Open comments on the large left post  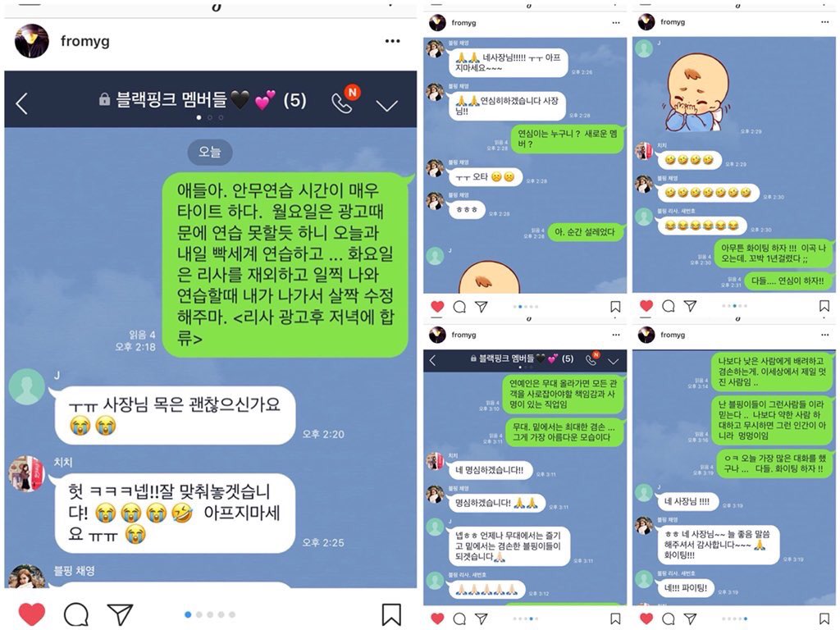coord(76,614)
